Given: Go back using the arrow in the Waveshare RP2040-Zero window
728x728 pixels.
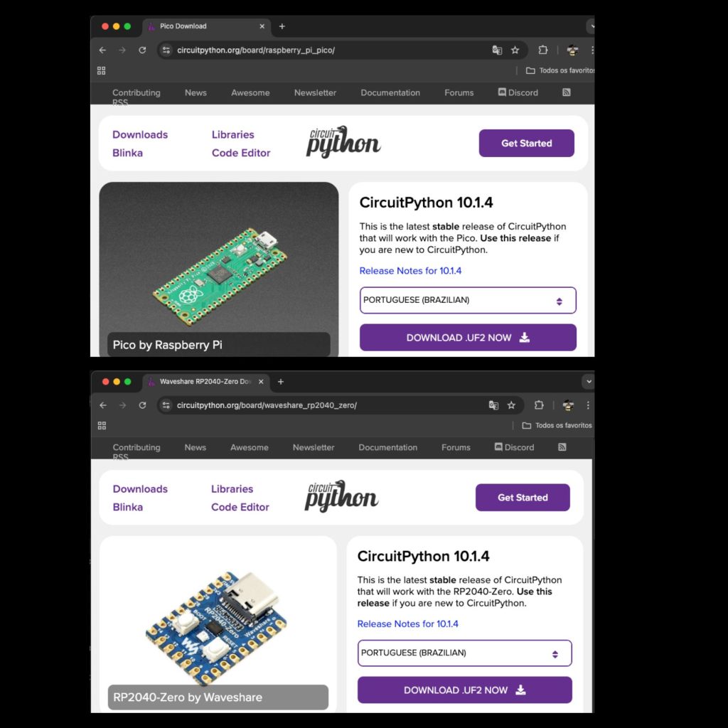Looking at the screenshot, I should 103,405.
